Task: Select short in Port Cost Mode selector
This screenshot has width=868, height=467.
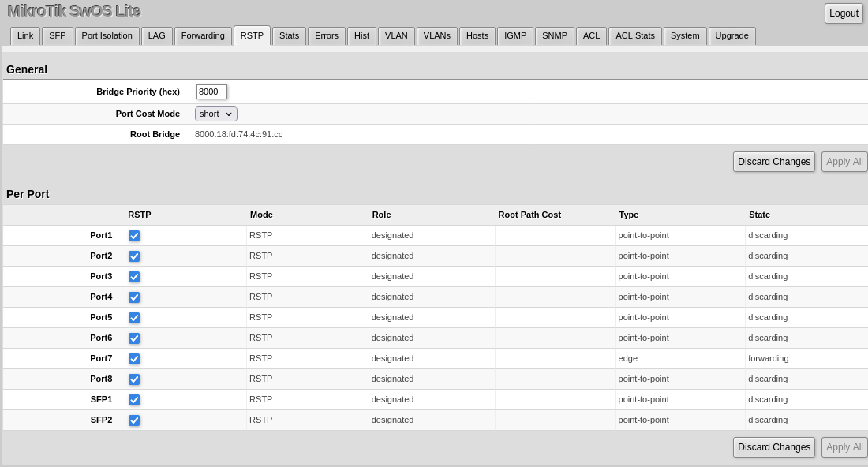Action: (215, 114)
